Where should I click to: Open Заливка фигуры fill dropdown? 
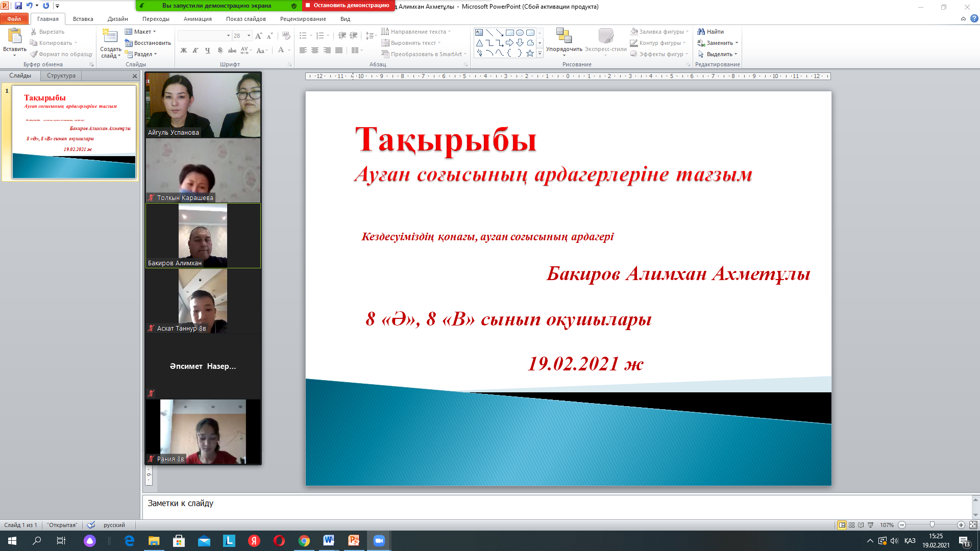[x=687, y=32]
